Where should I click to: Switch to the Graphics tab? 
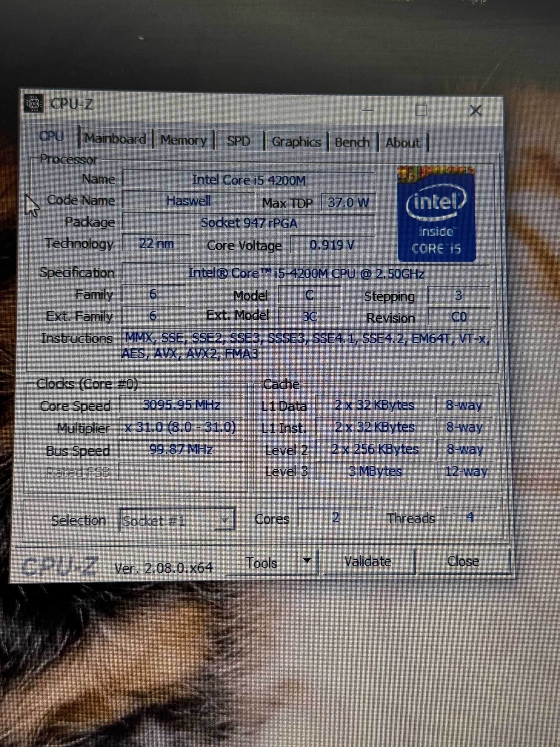tap(296, 142)
